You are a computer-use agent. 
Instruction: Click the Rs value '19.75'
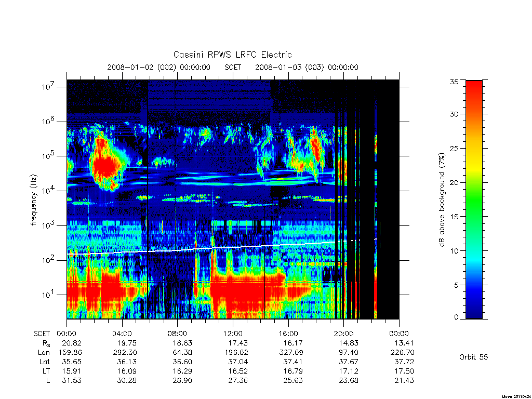(127, 343)
